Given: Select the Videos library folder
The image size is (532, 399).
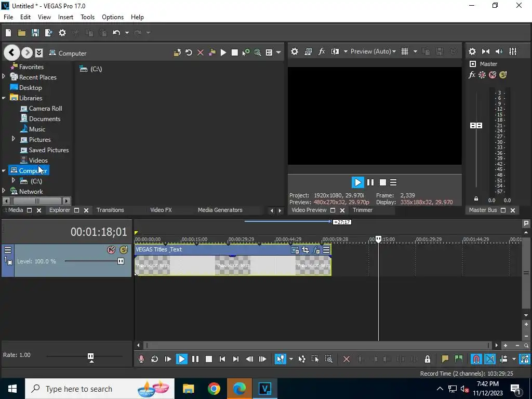Looking at the screenshot, I should [38, 160].
